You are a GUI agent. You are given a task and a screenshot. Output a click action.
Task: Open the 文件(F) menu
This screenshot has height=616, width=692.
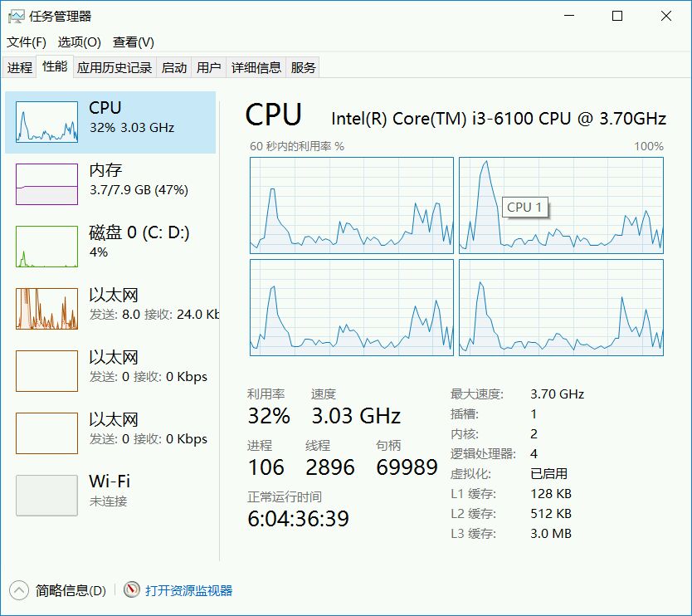[x=27, y=42]
